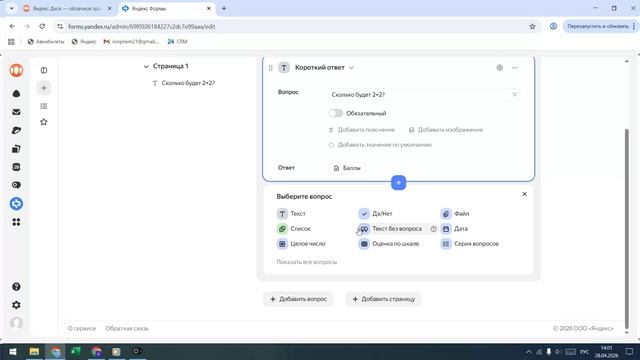Open Mail icon in left sidebar

pos(16,112)
